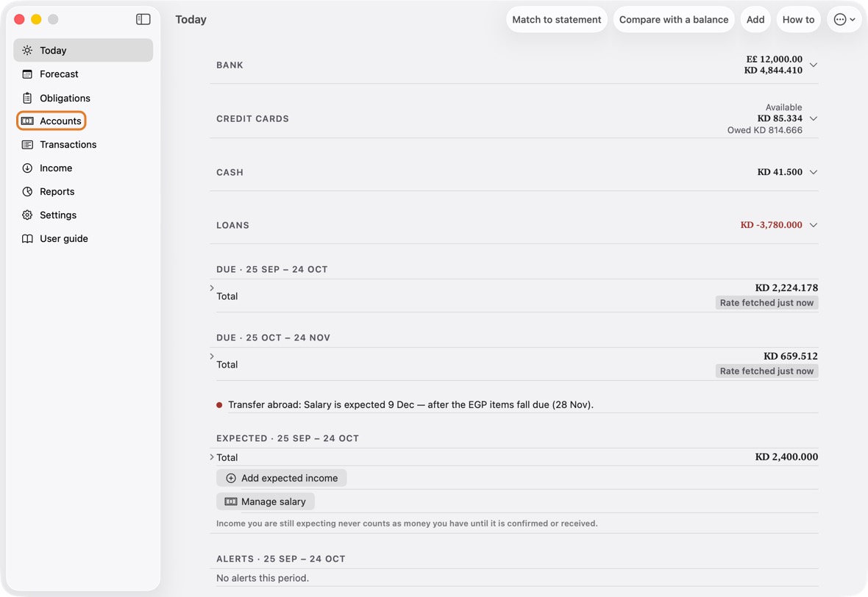Image resolution: width=868 pixels, height=597 pixels.
Task: Open the Income page
Action: point(83,168)
